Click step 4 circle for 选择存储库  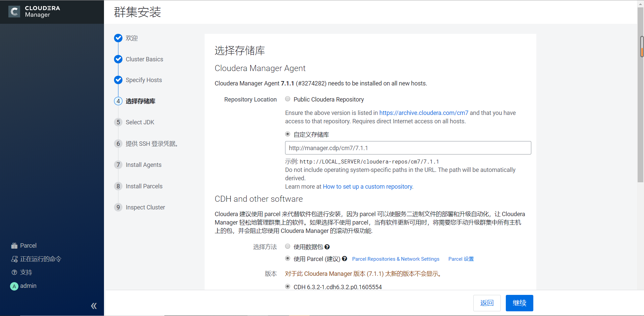[118, 101]
